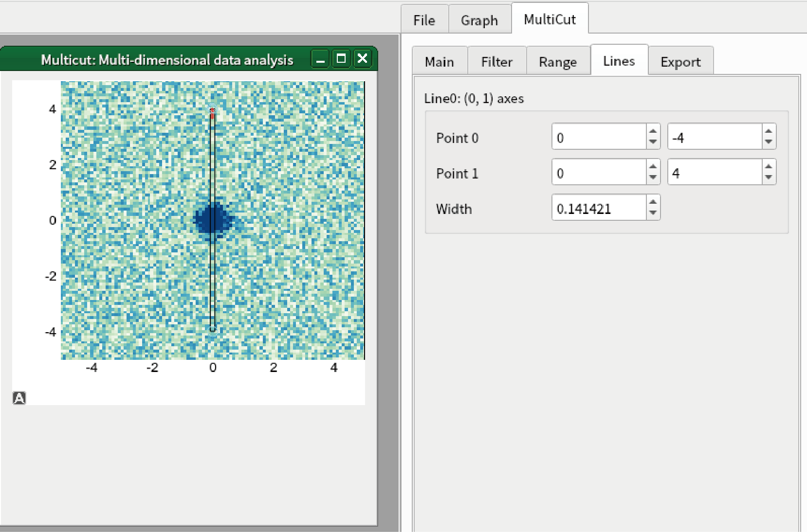
Task: Click Point 0 second coordinate field
Action: click(715, 137)
